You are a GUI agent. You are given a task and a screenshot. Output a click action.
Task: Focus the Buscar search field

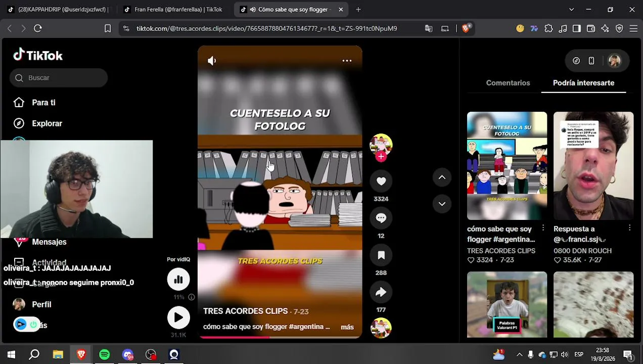[x=59, y=78]
